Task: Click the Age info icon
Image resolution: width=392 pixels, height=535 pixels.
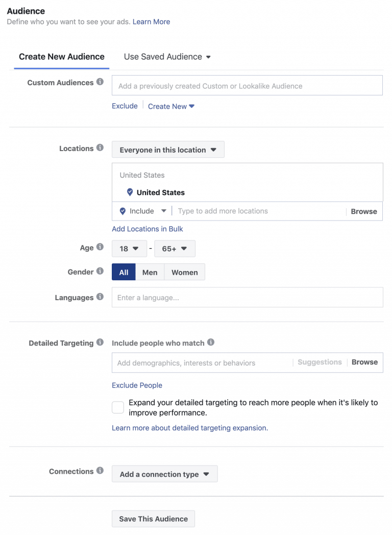Action: [101, 248]
